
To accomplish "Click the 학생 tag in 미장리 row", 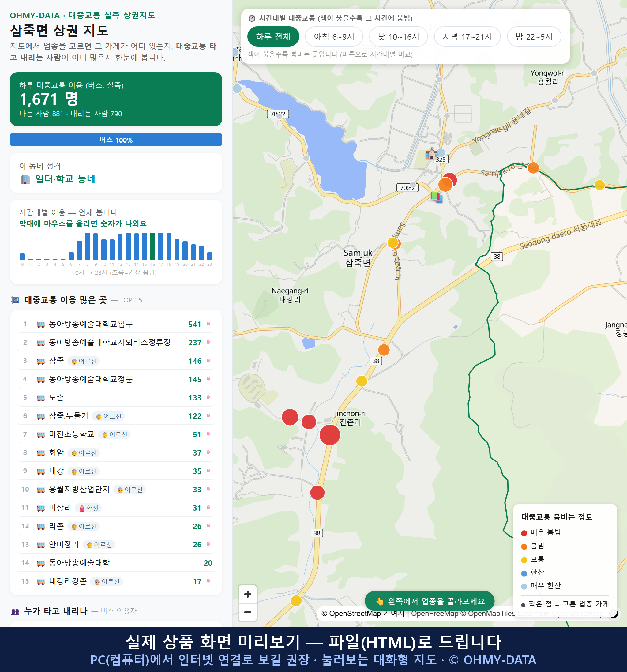I will 88,508.
